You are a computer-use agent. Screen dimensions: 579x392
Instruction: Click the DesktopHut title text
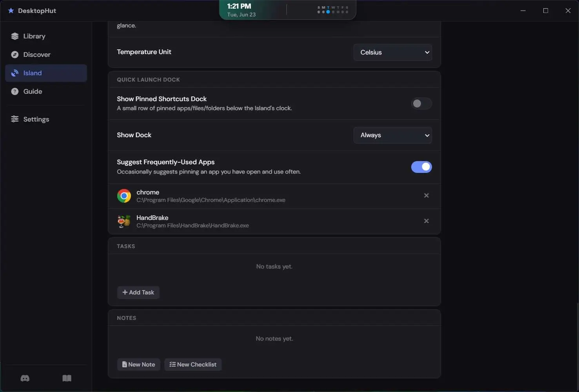pos(37,11)
